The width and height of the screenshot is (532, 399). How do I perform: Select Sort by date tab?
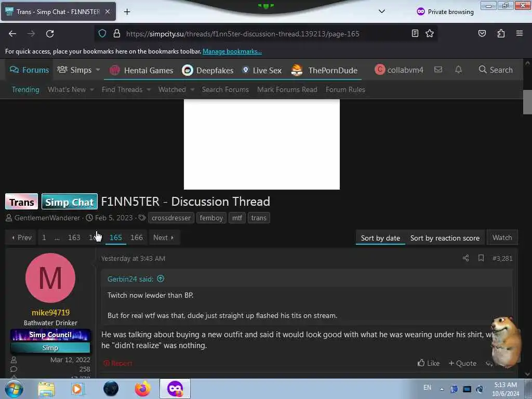380,238
